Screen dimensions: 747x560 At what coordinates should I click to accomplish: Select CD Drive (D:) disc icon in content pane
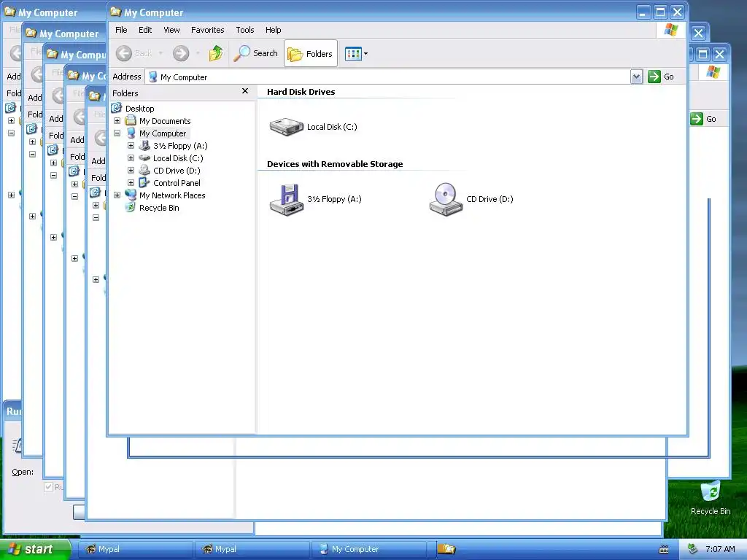pyautogui.click(x=446, y=200)
